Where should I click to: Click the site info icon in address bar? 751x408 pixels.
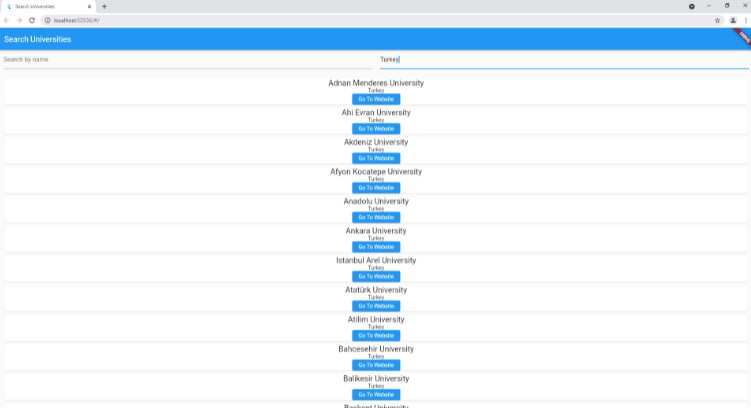[47, 20]
